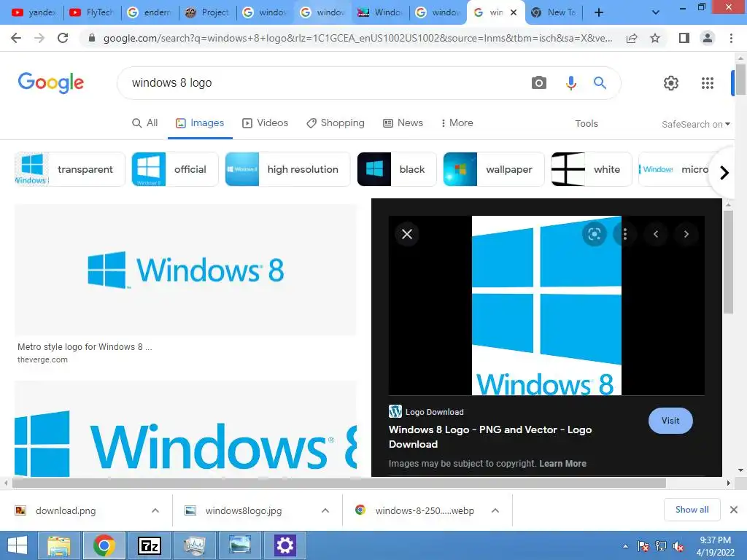Click the browser forward arrow

[39, 38]
